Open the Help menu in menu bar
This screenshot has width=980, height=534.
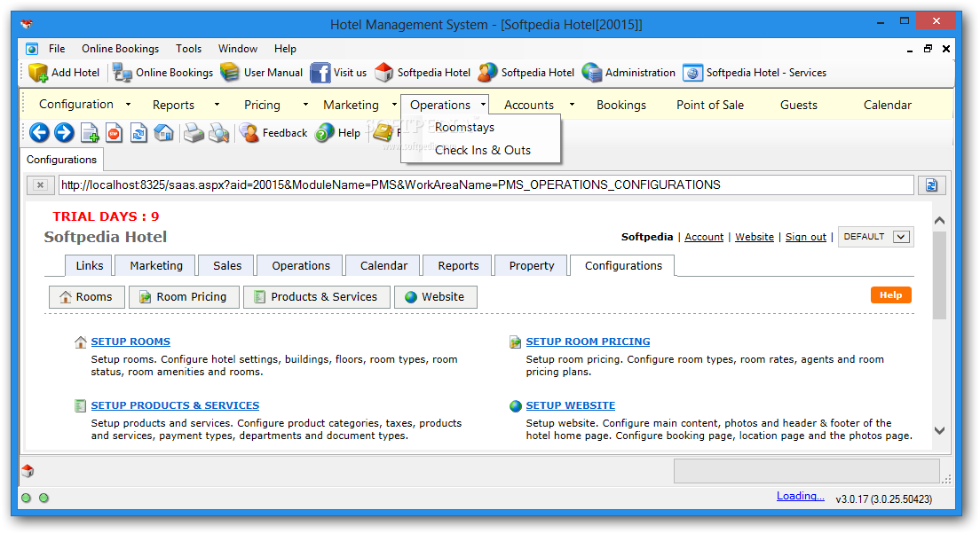point(285,49)
